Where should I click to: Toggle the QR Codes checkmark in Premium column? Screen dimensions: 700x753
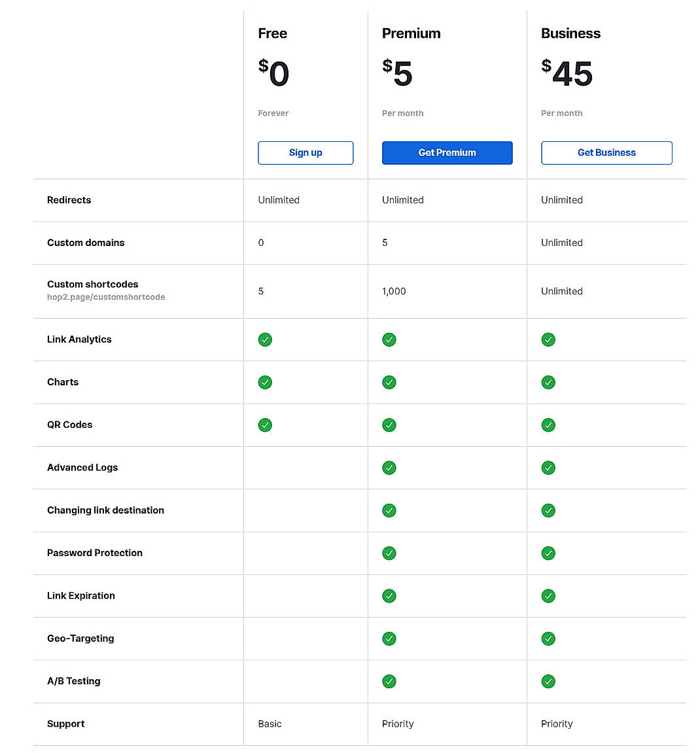coord(389,425)
